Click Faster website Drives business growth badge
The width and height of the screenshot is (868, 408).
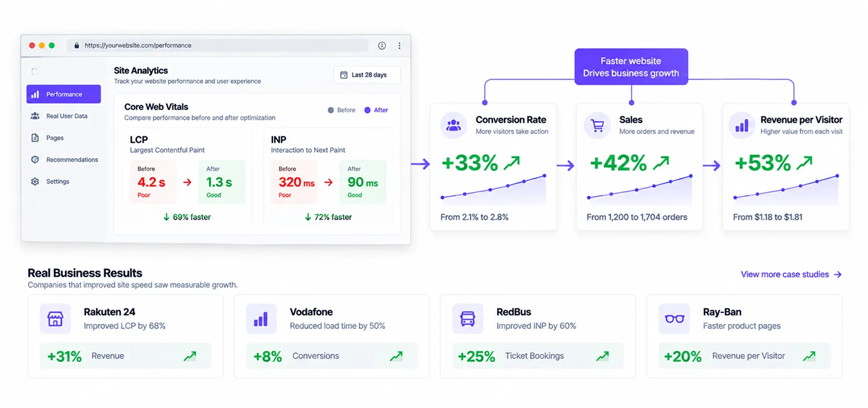pyautogui.click(x=631, y=67)
